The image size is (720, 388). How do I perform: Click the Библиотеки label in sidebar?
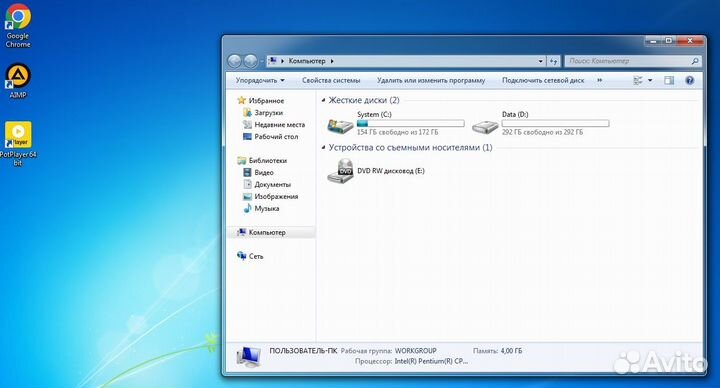268,161
